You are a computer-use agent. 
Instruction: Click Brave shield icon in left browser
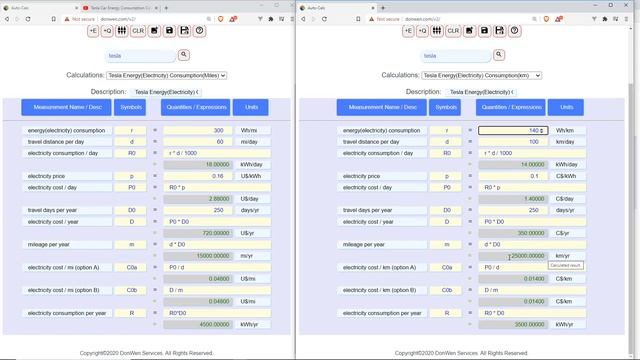[221, 19]
